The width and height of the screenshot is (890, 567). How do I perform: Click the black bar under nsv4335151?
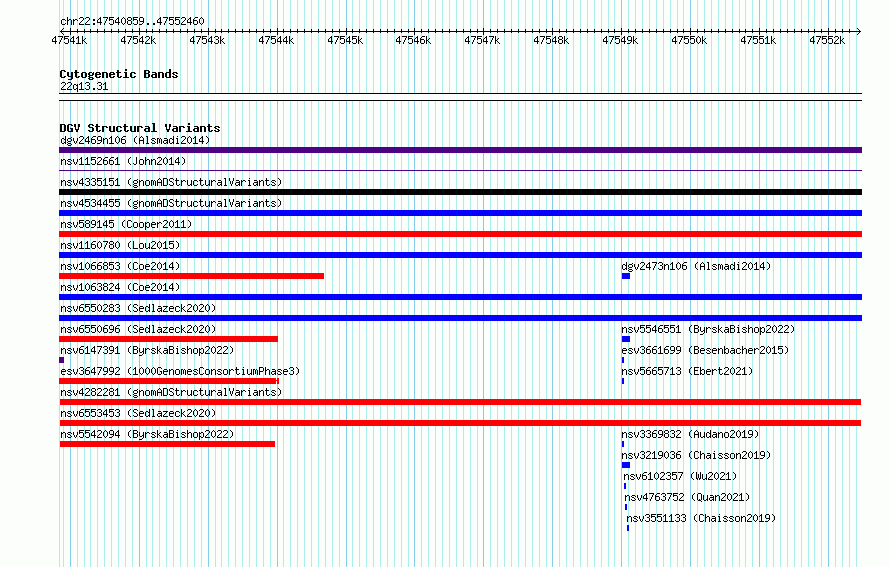(460, 192)
